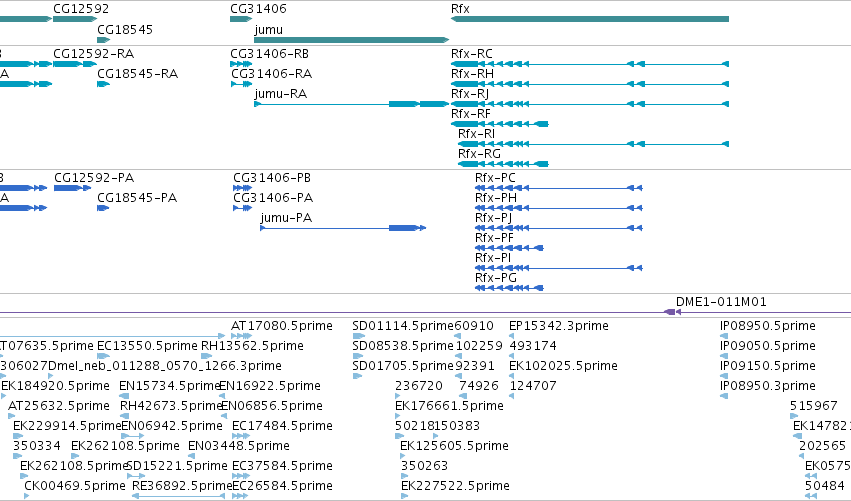Select the EK176661.5prime EST
Image resolution: width=851 pixels, height=501 pixels.
pyautogui.click(x=398, y=416)
